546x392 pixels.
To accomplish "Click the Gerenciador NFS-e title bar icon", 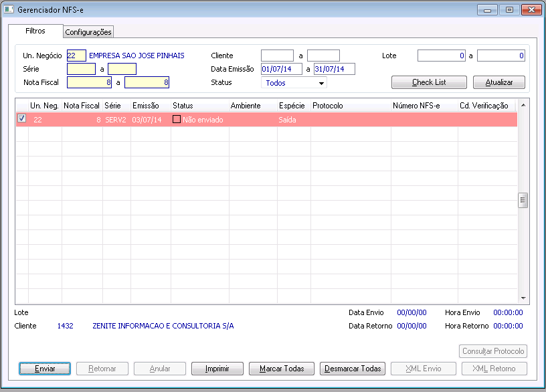I will pyautogui.click(x=8, y=9).
